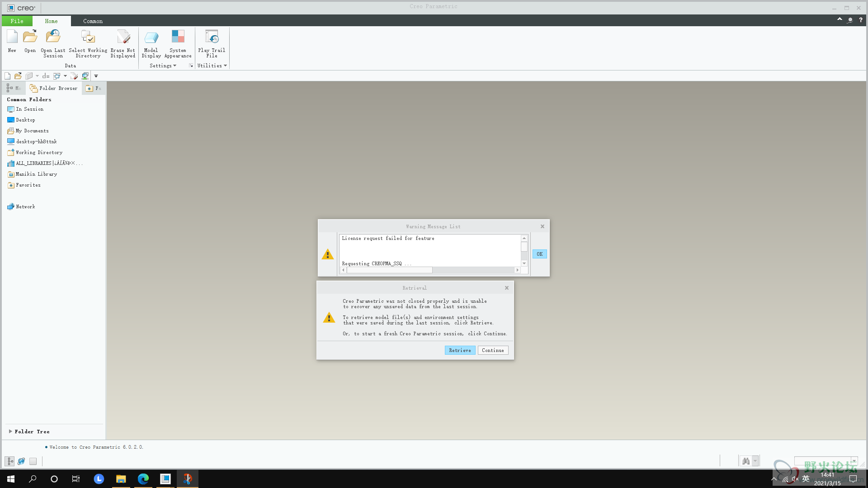
Task: Click the Retrieve button in dialog
Action: pos(459,350)
